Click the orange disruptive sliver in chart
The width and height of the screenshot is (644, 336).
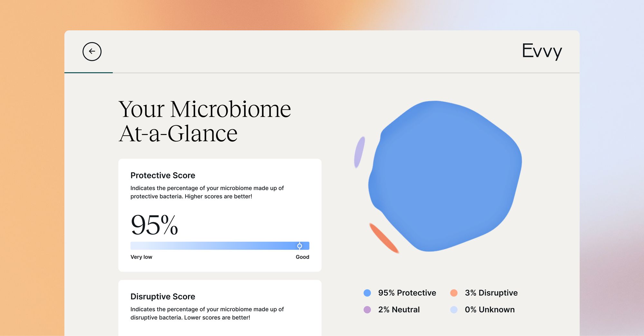tap(384, 238)
